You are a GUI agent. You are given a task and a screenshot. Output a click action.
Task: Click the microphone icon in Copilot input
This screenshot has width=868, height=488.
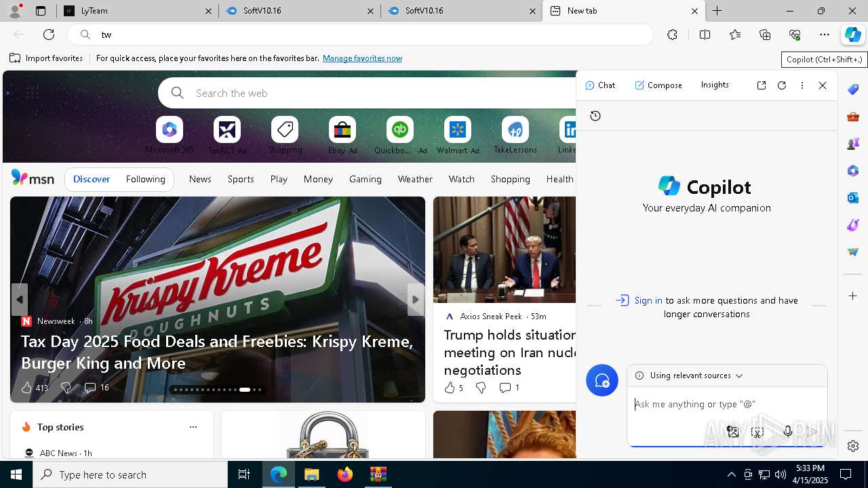[787, 431]
